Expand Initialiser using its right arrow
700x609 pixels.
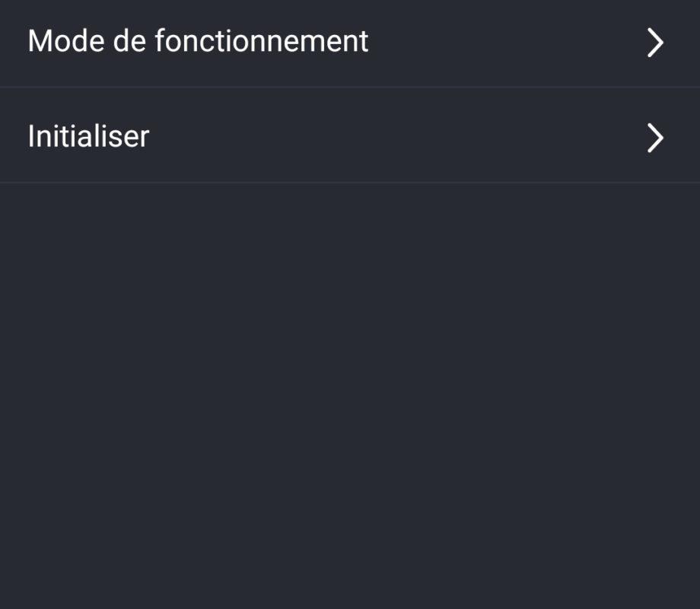point(655,138)
